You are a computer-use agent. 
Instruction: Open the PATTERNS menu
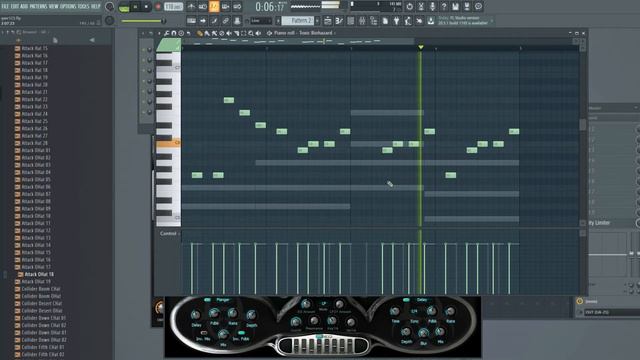click(x=38, y=7)
